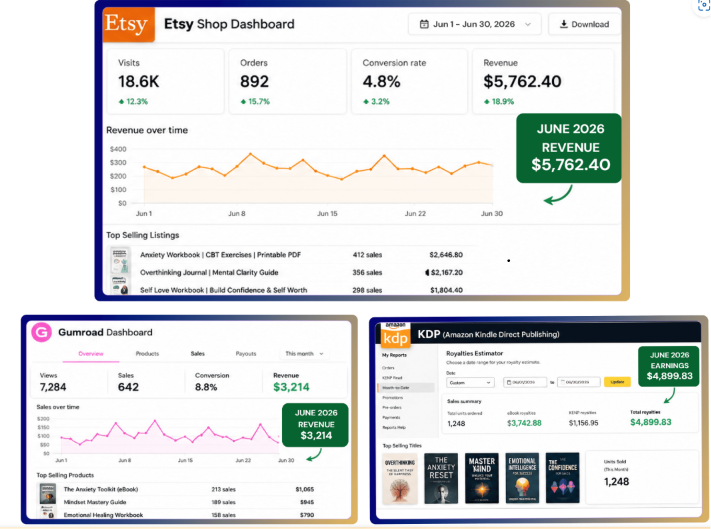Screen dimensions: 711x529
Task: Expand the Custom date dropdown in KDP
Action: (470, 383)
